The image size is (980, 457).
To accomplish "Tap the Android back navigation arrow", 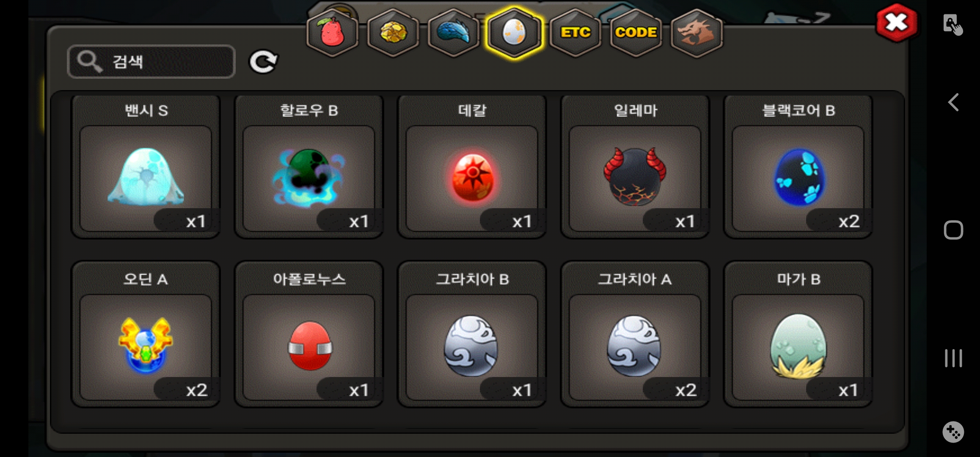I will pos(953,102).
